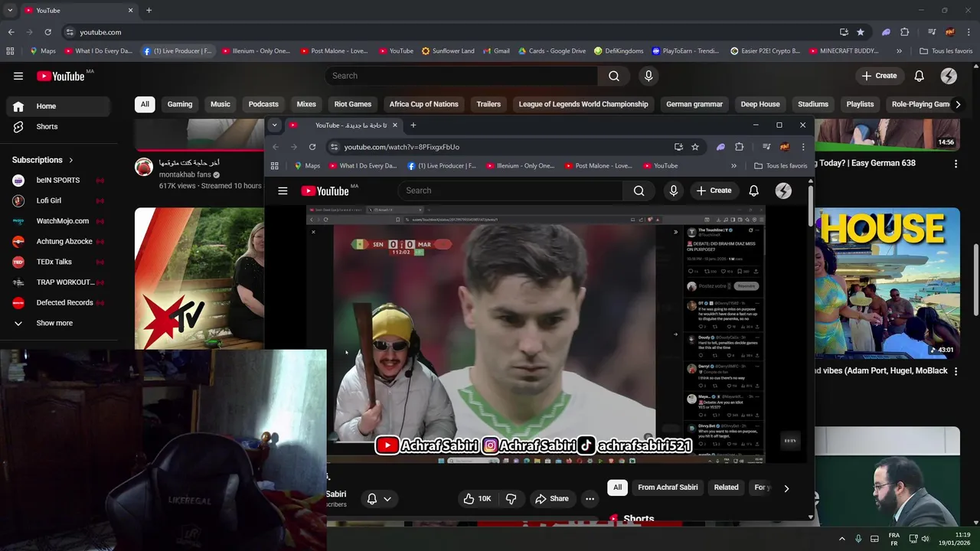The width and height of the screenshot is (980, 551).
Task: Select the German grammar filter chip
Action: 694,104
